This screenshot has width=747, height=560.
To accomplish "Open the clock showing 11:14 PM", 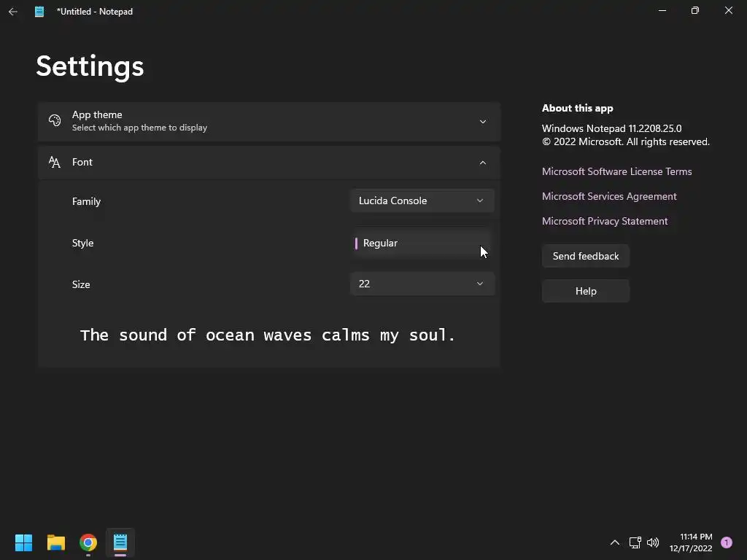I will click(x=691, y=542).
